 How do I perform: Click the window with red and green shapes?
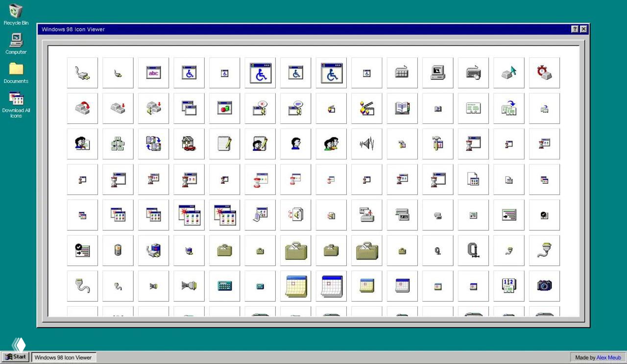[x=224, y=108]
